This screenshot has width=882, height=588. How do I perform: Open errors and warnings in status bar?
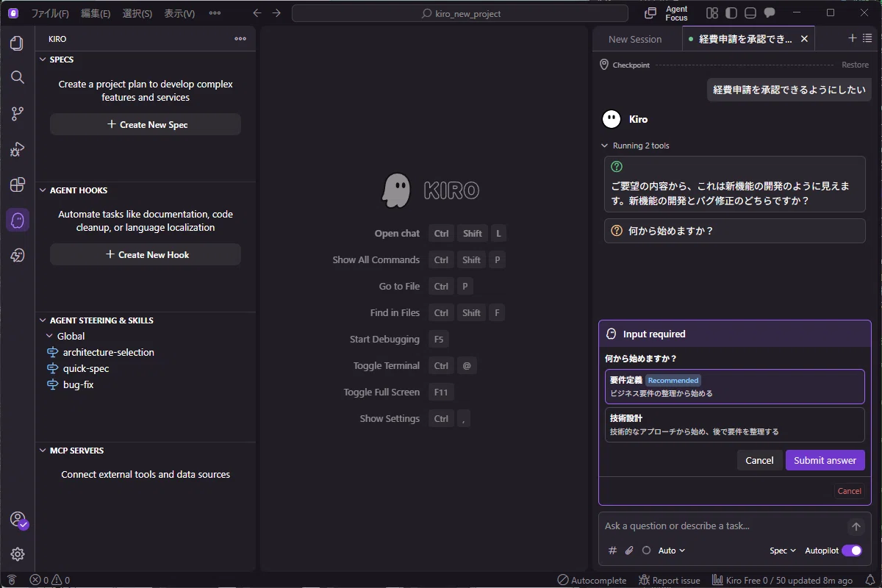click(x=49, y=580)
